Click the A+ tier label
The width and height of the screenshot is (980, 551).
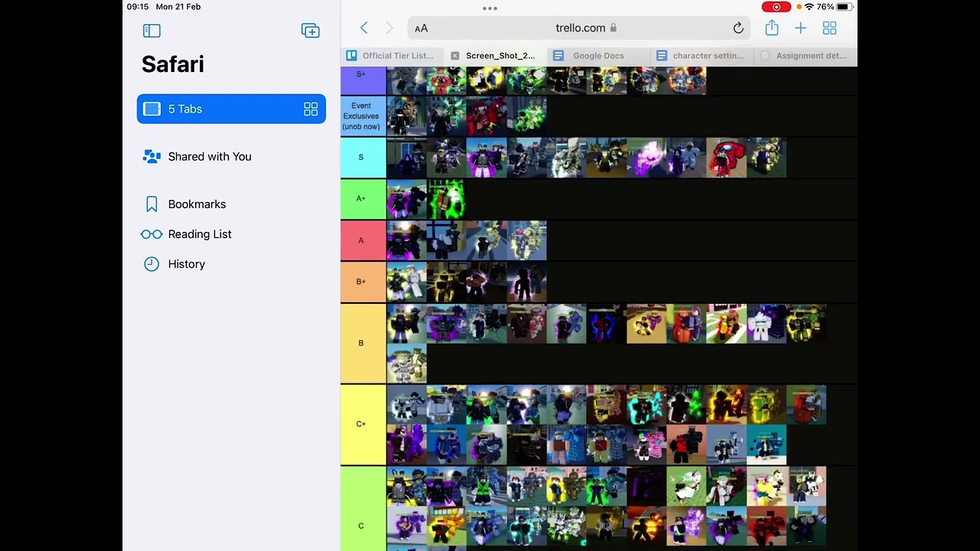click(x=363, y=199)
